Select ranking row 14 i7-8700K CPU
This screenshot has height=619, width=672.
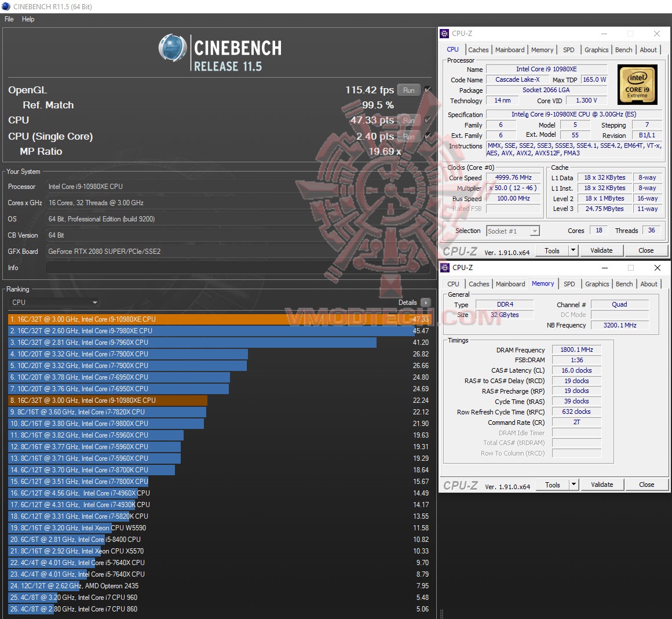tap(219, 470)
